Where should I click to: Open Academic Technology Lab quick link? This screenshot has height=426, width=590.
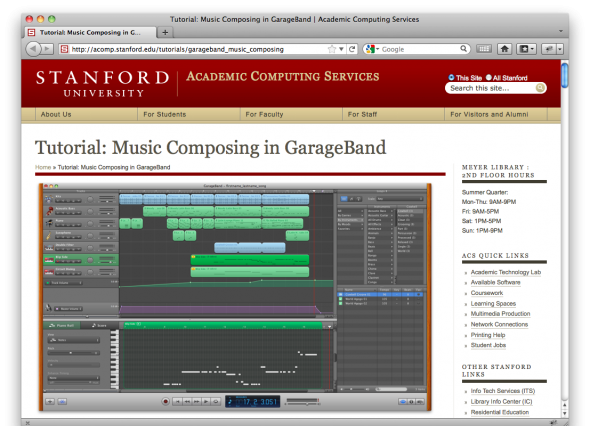coord(506,272)
